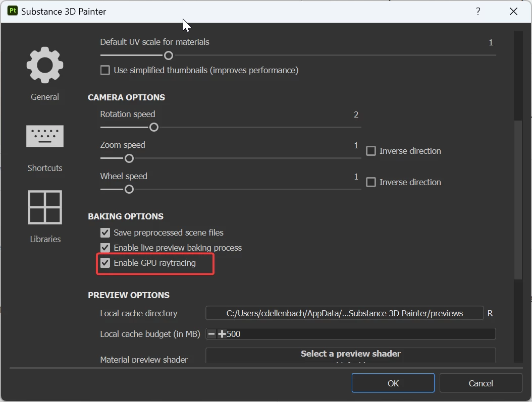Select the General tab label
532x402 pixels.
point(45,97)
